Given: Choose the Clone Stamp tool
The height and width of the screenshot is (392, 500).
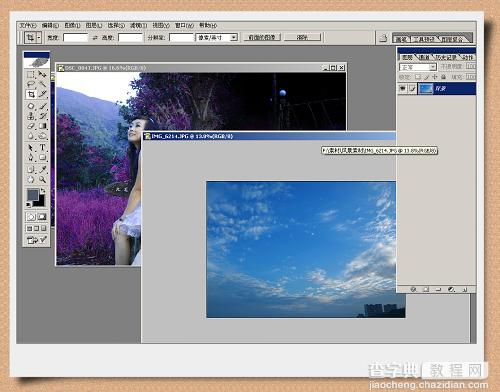Looking at the screenshot, I should pos(31,116).
